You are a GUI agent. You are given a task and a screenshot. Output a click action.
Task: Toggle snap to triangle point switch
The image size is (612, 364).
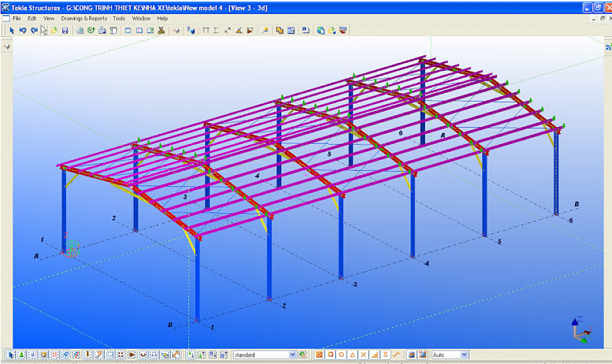353,354
